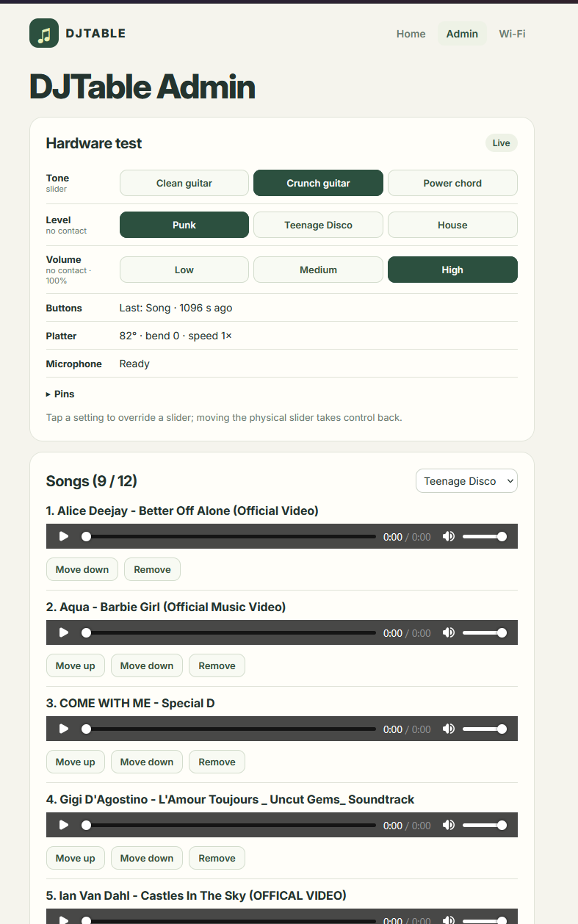Mute the Gigi D'Agostino track audio
The height and width of the screenshot is (924, 578).
[449, 825]
